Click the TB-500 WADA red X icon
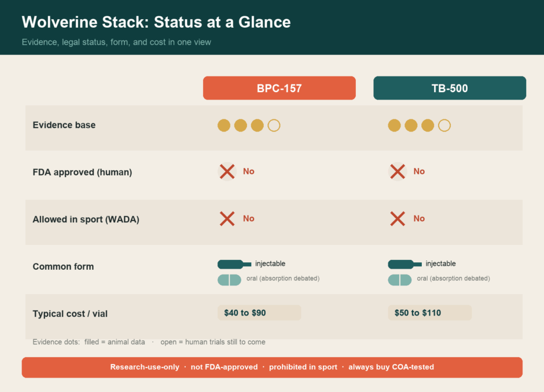This screenshot has height=392, width=544. [397, 219]
